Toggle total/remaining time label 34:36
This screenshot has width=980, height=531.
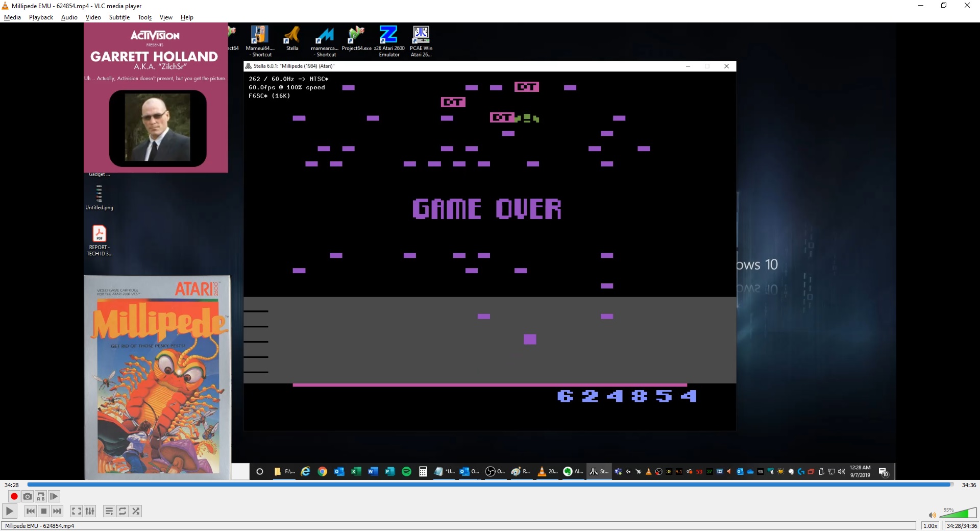pyautogui.click(x=969, y=485)
